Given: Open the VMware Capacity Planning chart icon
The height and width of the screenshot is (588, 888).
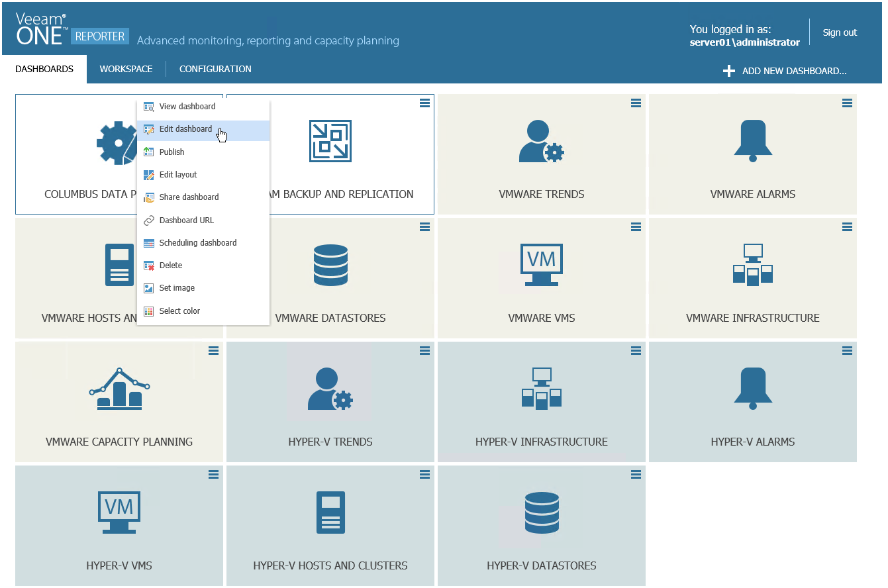Looking at the screenshot, I should click(x=119, y=389).
